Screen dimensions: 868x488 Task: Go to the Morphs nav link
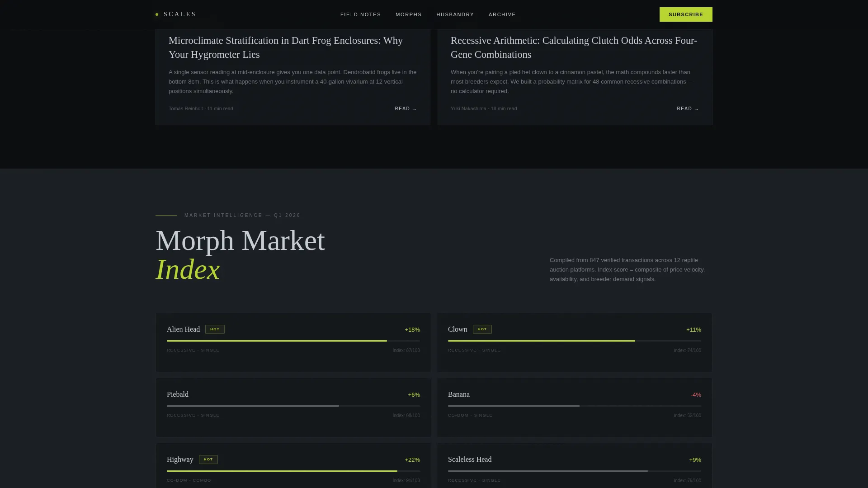coord(408,14)
